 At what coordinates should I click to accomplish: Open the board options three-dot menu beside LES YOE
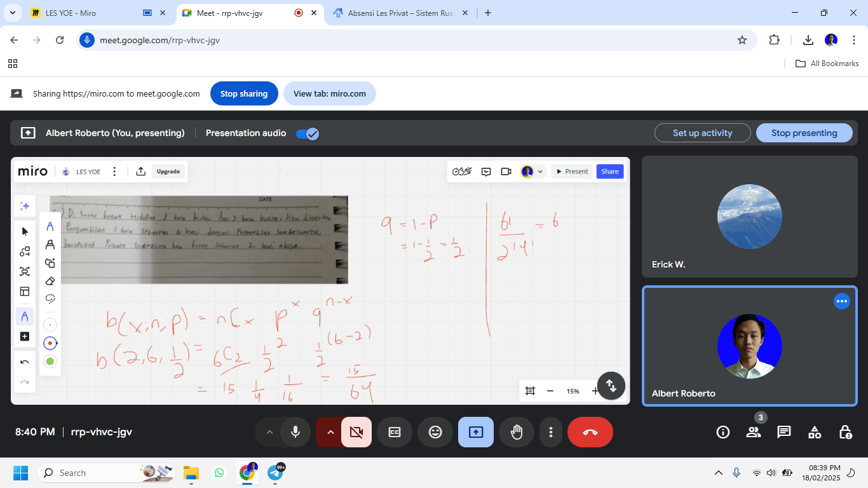(x=114, y=172)
